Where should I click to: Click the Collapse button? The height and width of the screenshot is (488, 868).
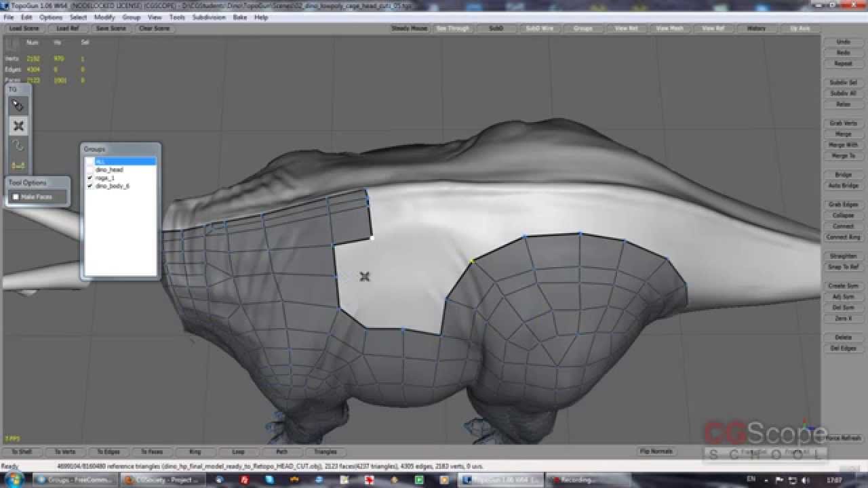843,216
